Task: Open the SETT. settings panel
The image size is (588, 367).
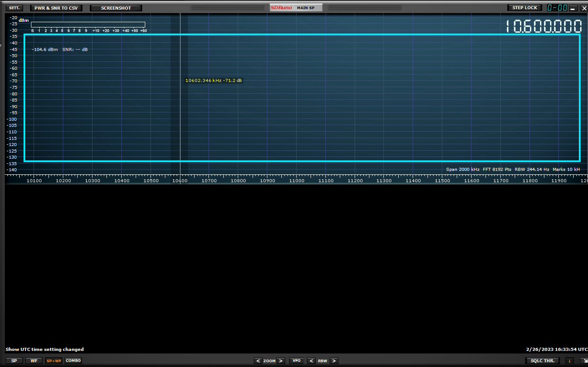Action: (14, 8)
